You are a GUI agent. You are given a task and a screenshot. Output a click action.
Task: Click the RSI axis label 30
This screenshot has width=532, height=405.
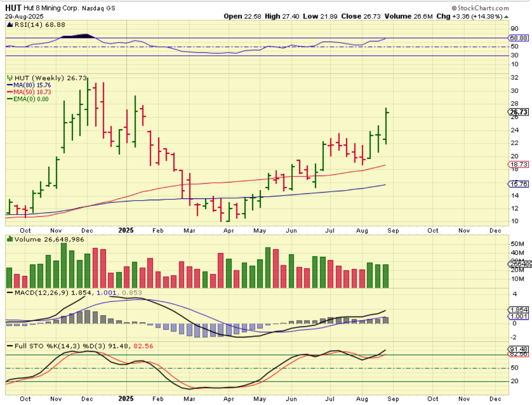pyautogui.click(x=515, y=55)
